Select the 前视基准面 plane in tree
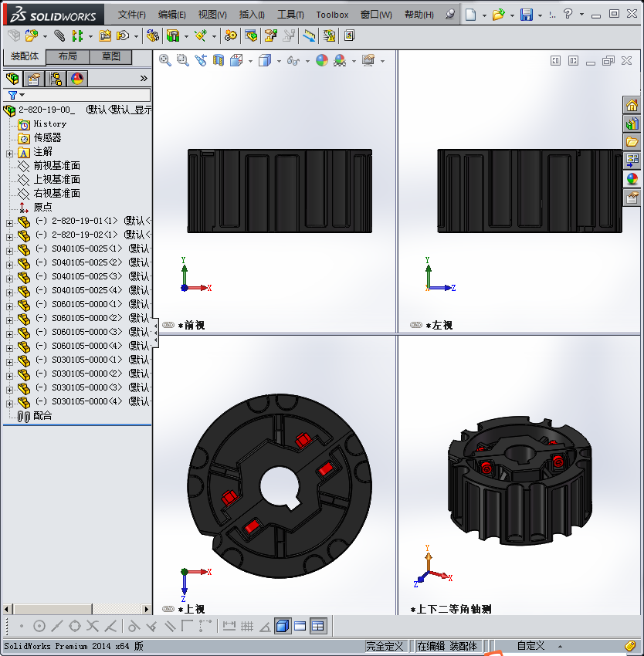Image resolution: width=644 pixels, height=656 pixels. 56,166
